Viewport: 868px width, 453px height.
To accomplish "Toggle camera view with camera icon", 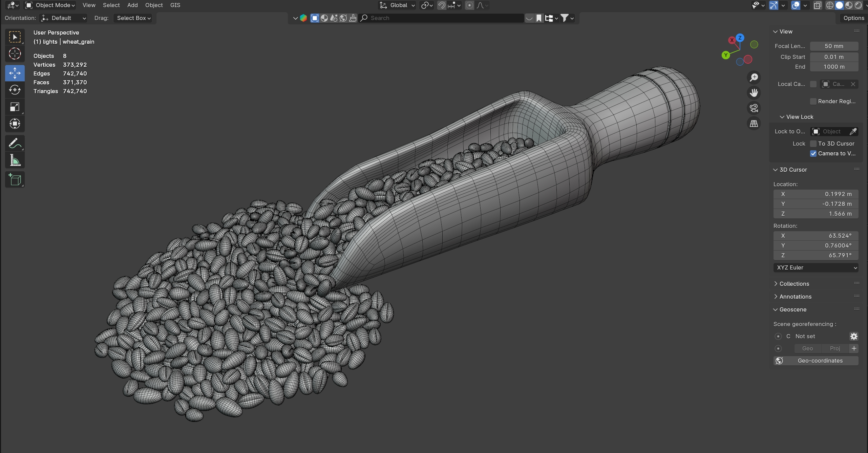I will pos(754,108).
